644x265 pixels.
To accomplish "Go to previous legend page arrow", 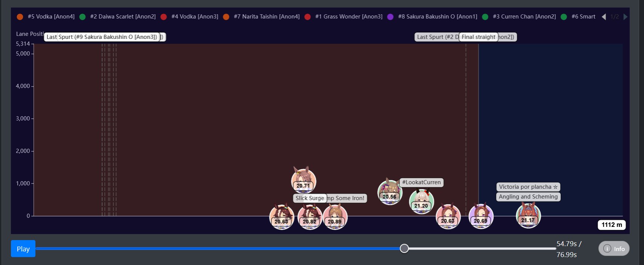I will coord(604,17).
